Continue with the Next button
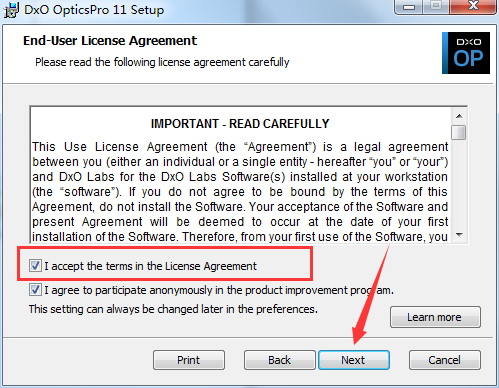This screenshot has height=388, width=499. (354, 360)
